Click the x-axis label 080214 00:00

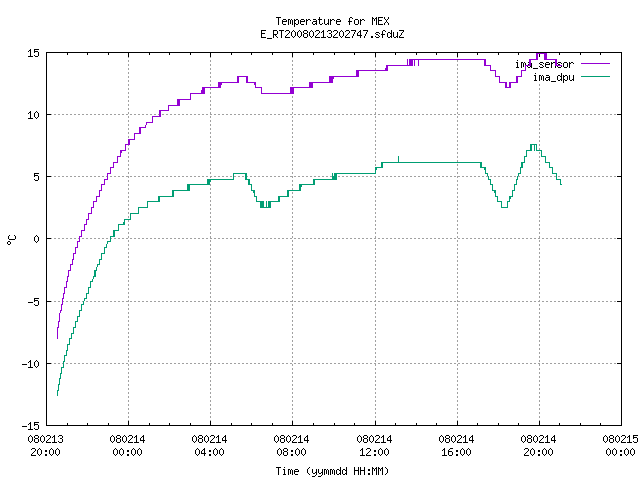tap(127, 446)
